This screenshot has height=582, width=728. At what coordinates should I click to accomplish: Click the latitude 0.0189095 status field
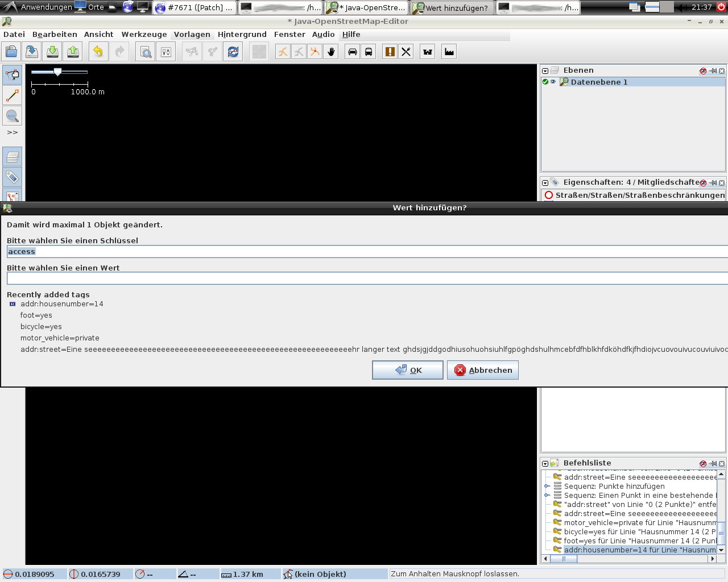click(x=34, y=574)
